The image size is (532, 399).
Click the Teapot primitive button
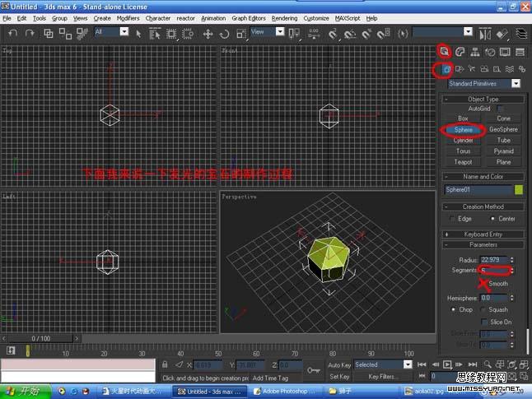coord(463,162)
